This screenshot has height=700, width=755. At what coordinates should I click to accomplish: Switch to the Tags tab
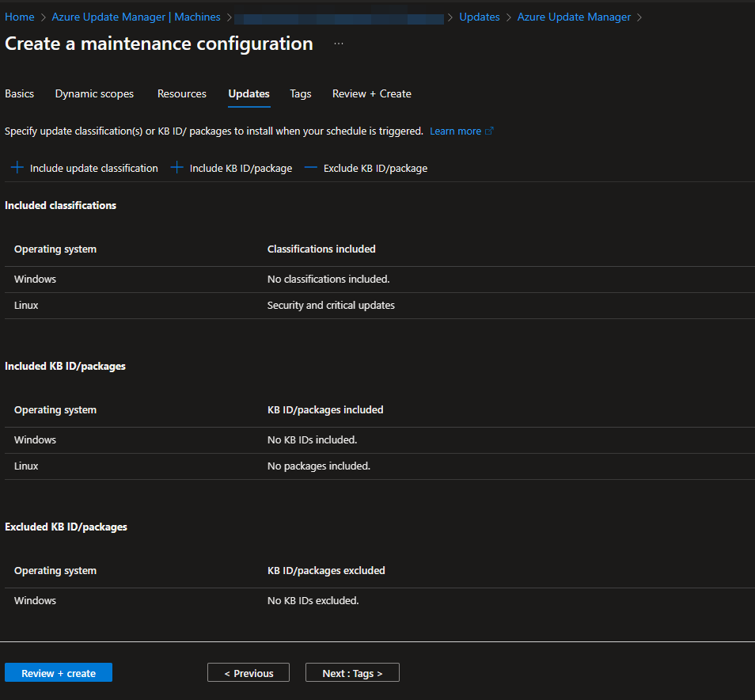pyautogui.click(x=301, y=94)
